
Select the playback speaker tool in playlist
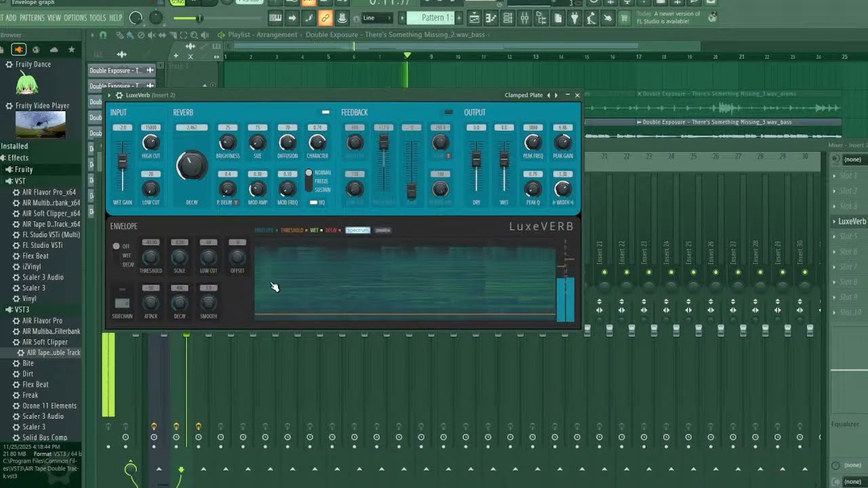[205, 35]
